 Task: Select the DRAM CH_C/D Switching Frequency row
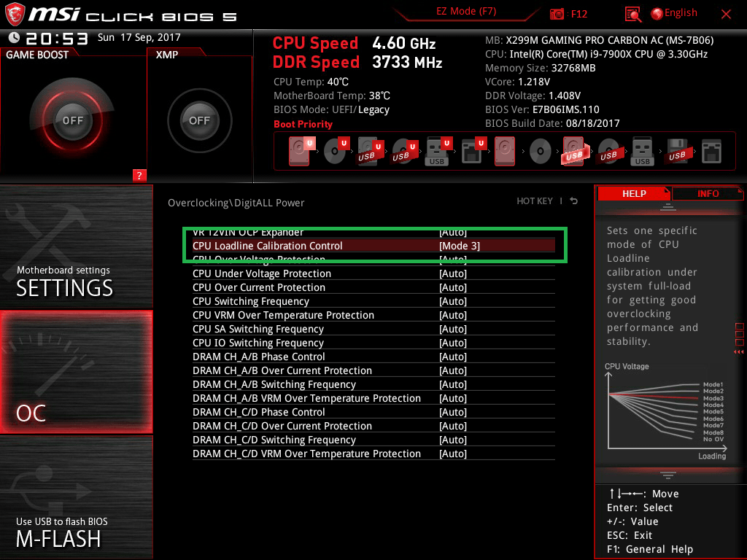click(x=373, y=440)
